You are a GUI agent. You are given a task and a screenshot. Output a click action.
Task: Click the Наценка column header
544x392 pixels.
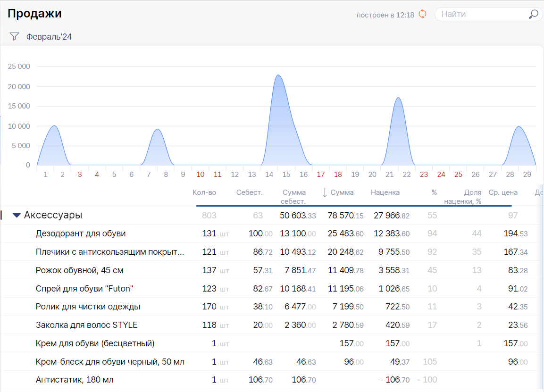(x=385, y=192)
